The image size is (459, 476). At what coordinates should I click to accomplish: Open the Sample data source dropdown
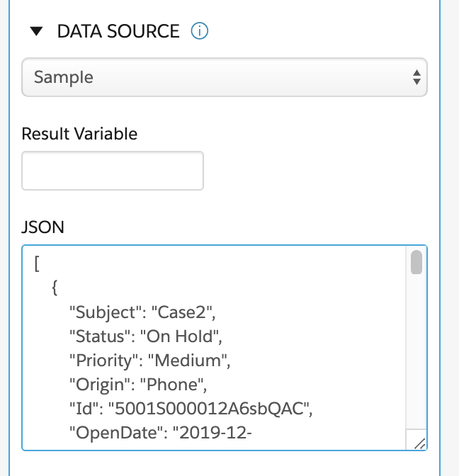pyautogui.click(x=225, y=77)
